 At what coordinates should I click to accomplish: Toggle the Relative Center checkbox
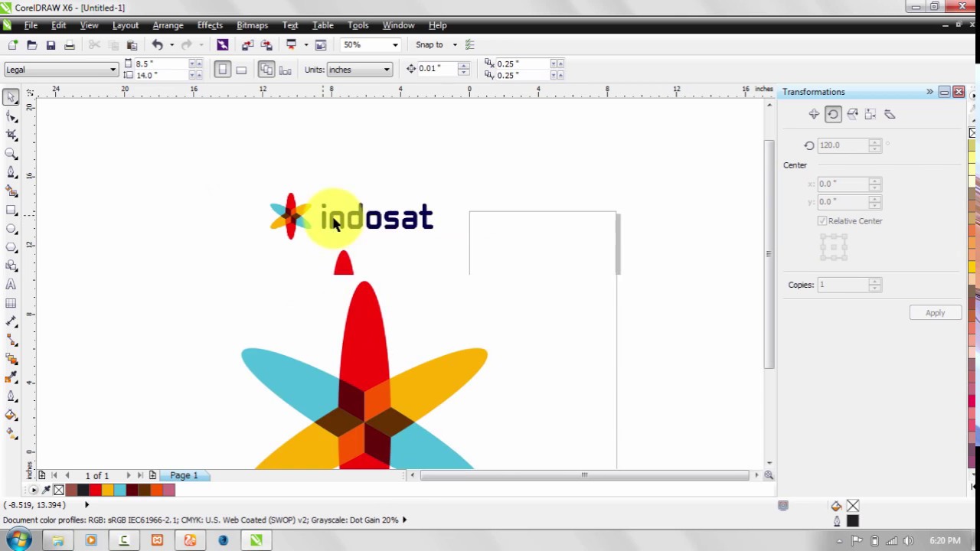[x=822, y=221]
